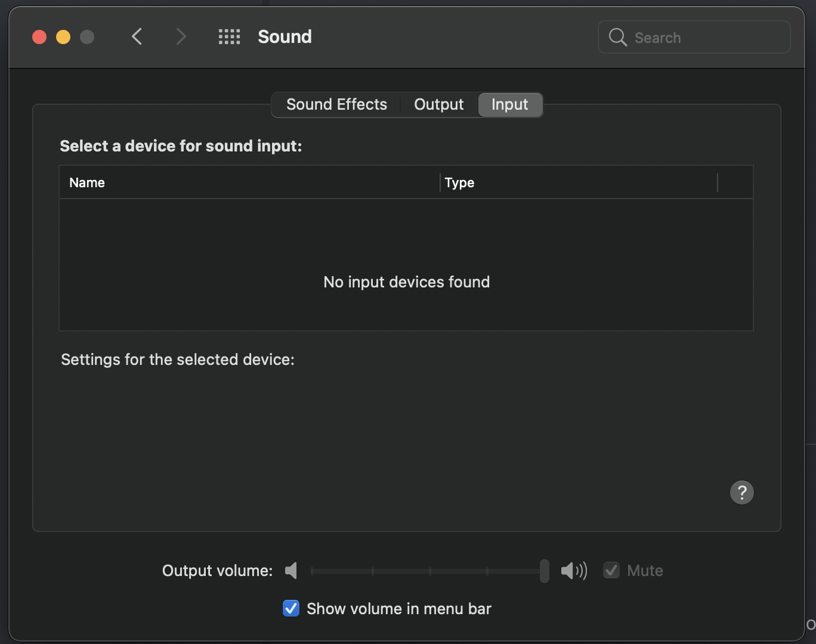The width and height of the screenshot is (816, 644).
Task: Click the Name column header
Action: (87, 182)
